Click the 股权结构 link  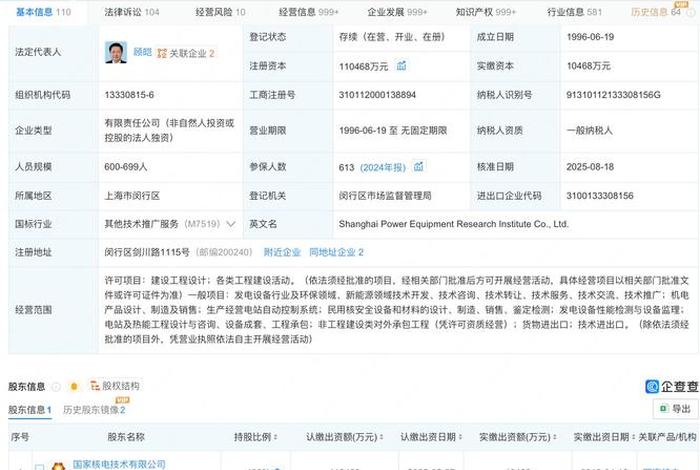coord(121,386)
